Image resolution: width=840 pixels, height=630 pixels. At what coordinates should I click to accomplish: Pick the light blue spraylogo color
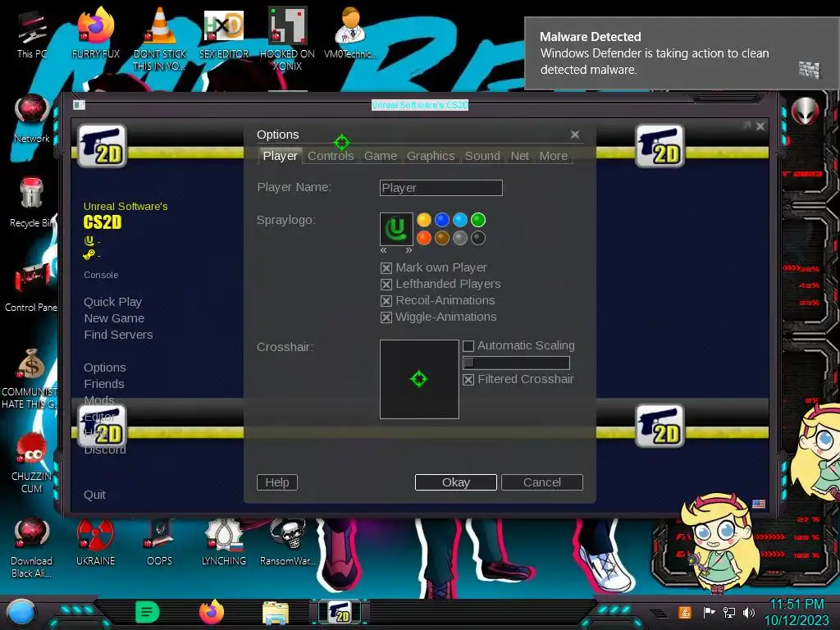[x=460, y=220]
